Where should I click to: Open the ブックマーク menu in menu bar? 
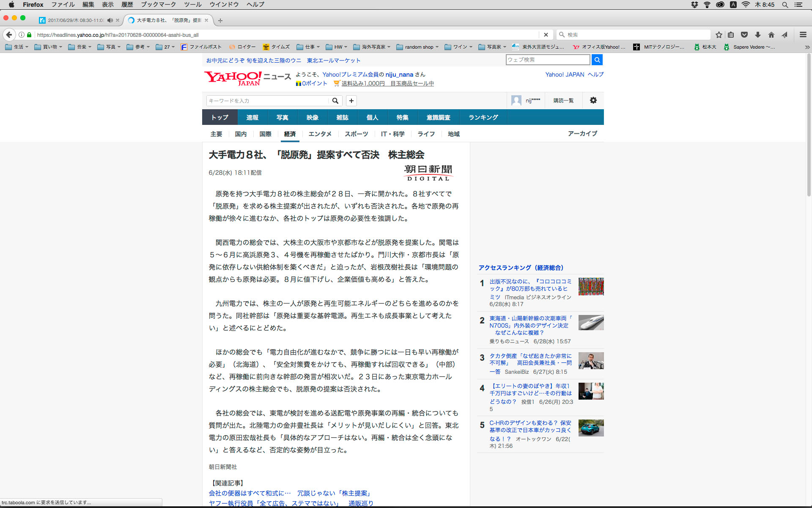point(159,5)
